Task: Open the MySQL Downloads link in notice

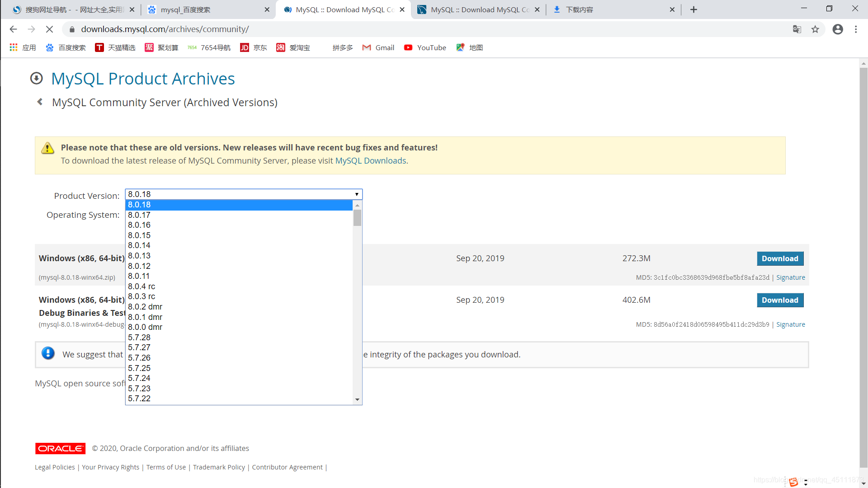Action: click(371, 161)
